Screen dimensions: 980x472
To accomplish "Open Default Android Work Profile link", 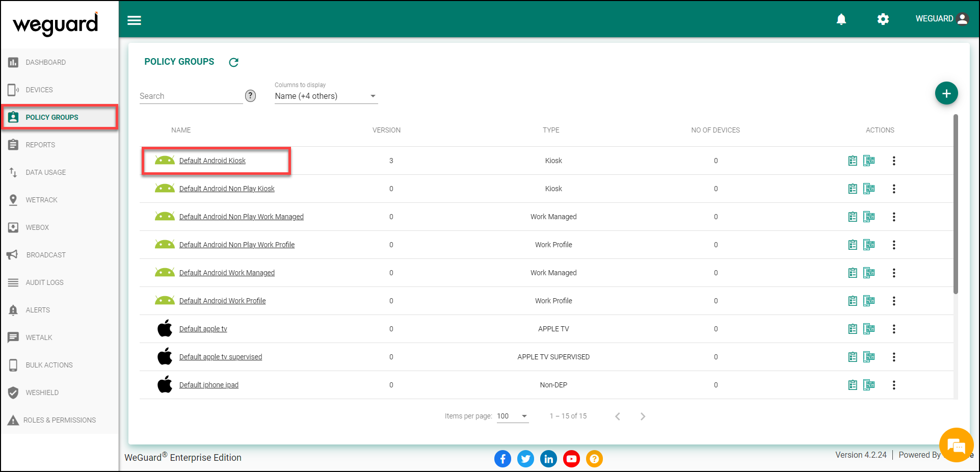I will (222, 301).
